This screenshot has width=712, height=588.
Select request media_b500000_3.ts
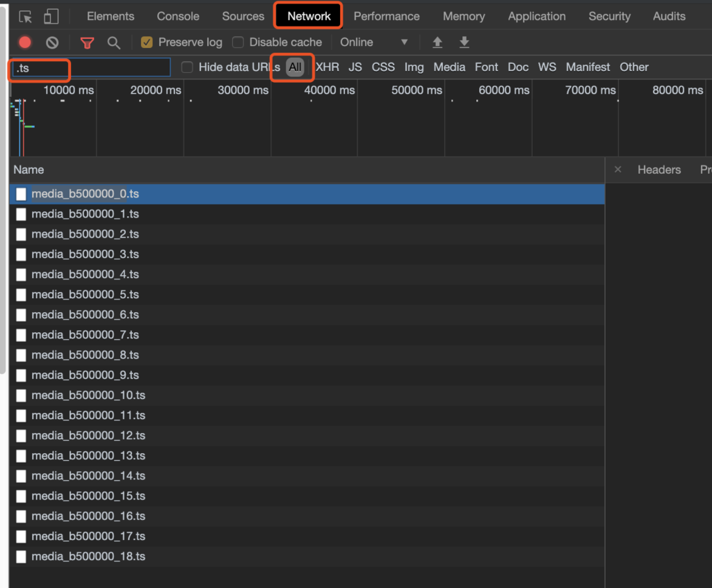click(x=307, y=254)
